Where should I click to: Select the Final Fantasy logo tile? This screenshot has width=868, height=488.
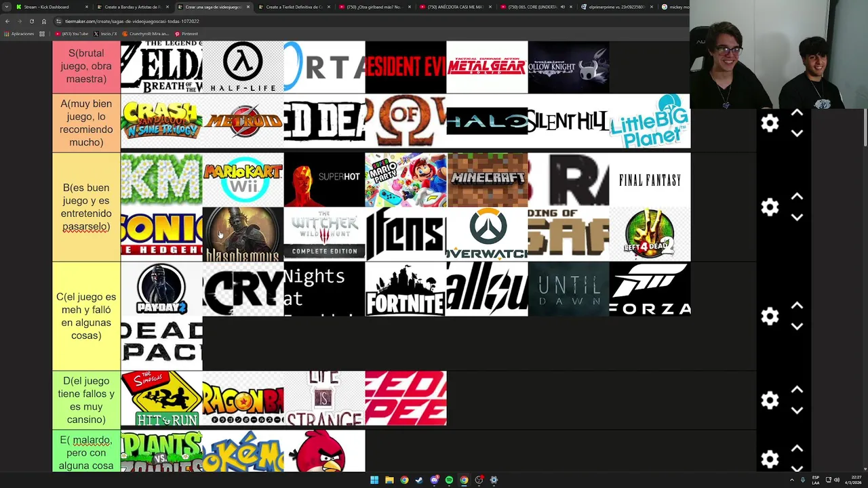[x=650, y=180]
